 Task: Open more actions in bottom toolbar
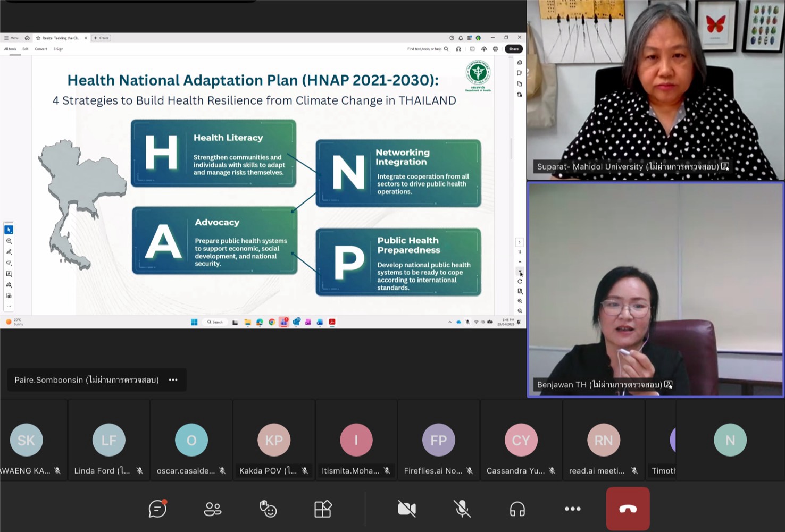click(x=572, y=509)
